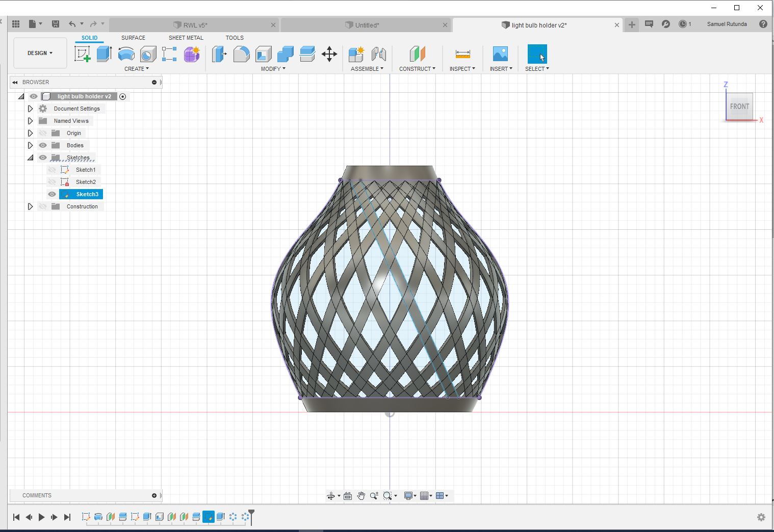The width and height of the screenshot is (774, 532).
Task: Hide the Sketches folder
Action: click(43, 157)
